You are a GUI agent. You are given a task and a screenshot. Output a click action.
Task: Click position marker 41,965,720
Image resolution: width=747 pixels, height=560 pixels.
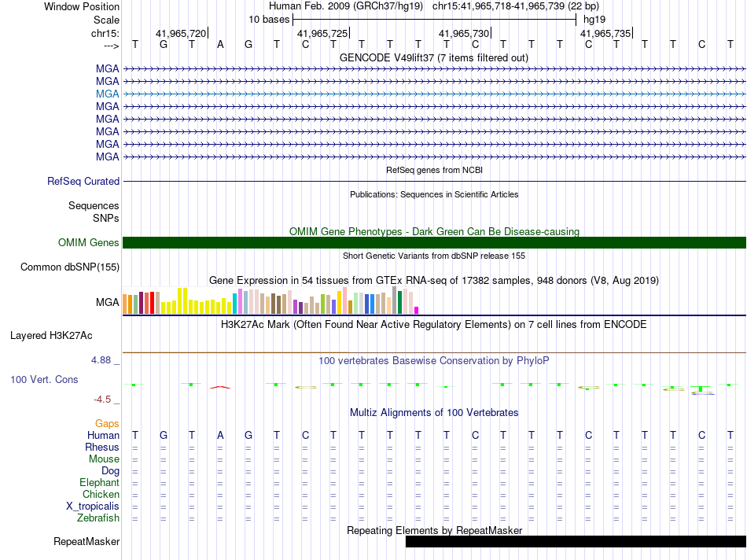[181, 33]
